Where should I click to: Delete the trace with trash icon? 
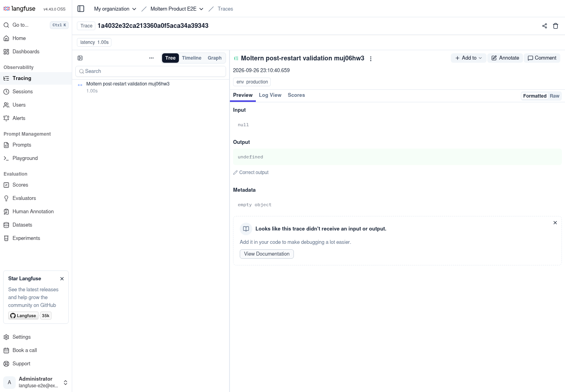coord(556,26)
